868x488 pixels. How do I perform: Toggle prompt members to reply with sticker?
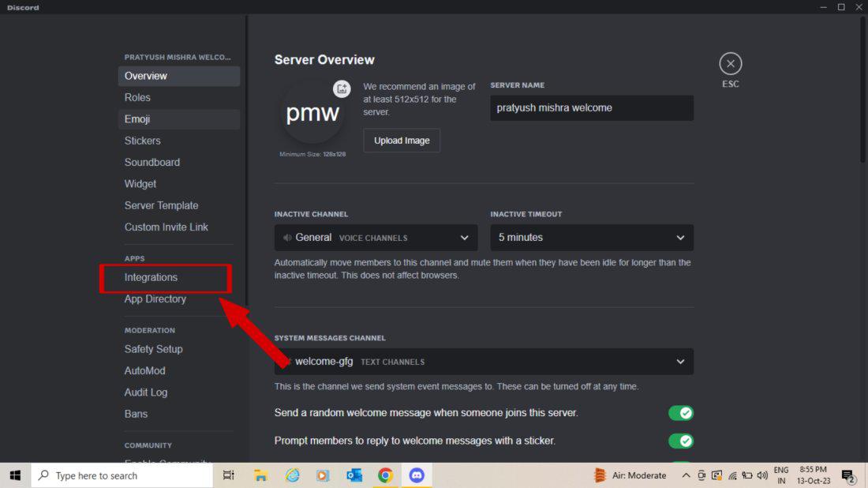680,441
